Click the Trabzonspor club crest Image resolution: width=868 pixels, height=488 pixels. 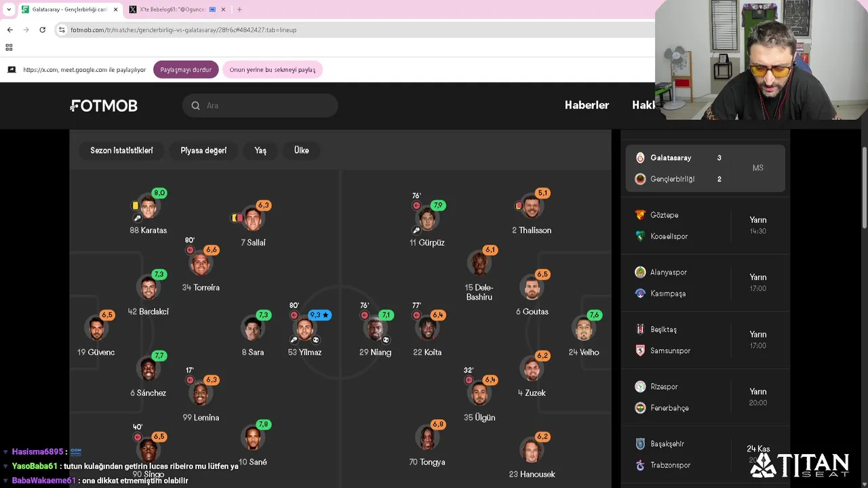pos(640,465)
